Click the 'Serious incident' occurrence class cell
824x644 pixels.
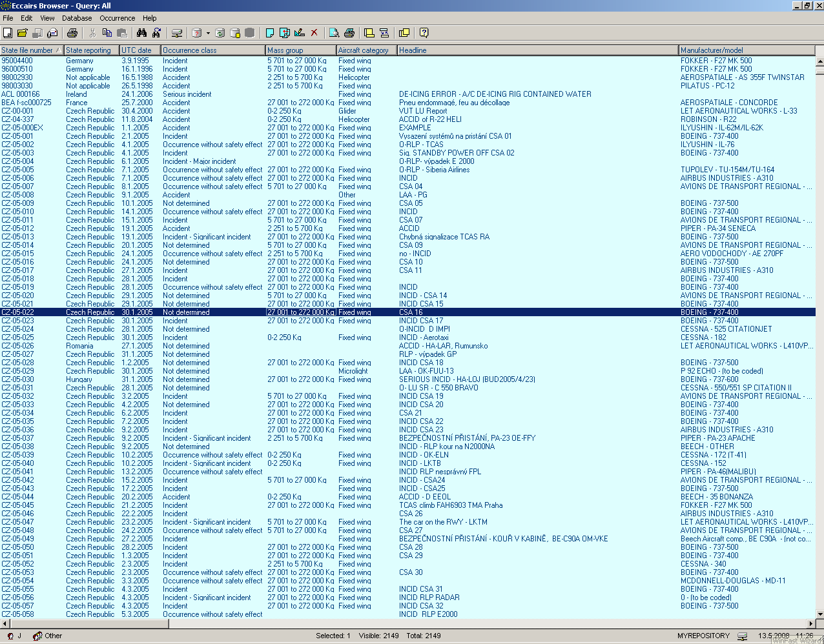[187, 94]
